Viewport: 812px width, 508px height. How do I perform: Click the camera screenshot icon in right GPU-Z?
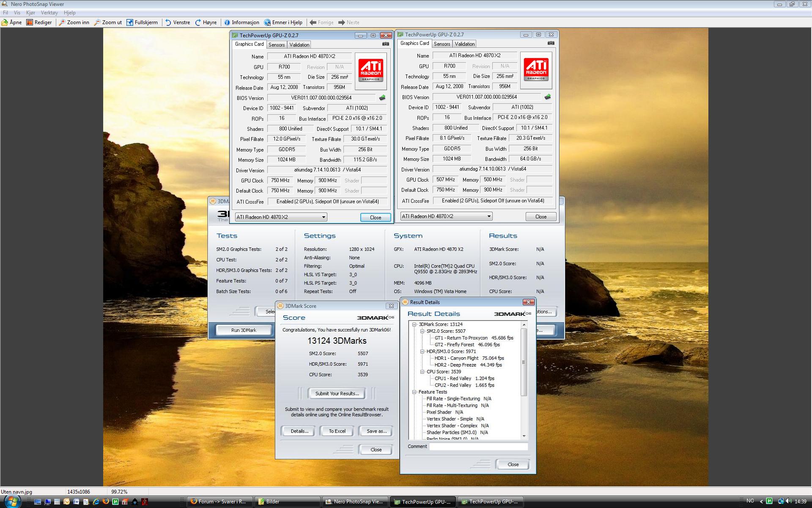pos(551,43)
